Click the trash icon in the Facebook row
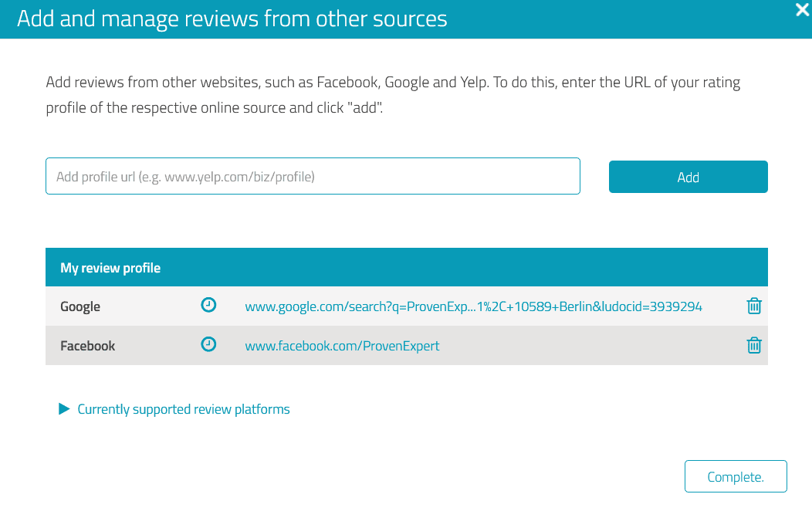The image size is (812, 528). (x=754, y=345)
